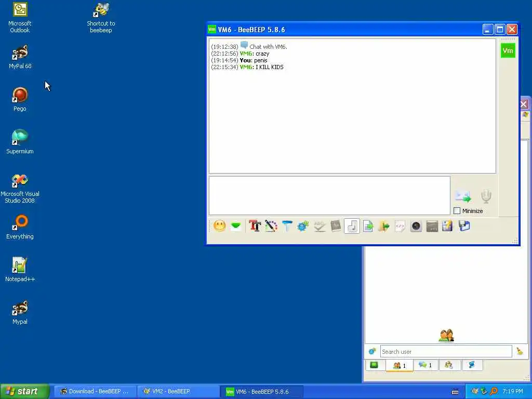This screenshot has width=532, height=399.
Task: Click the code tag page icon
Action: pos(400,226)
